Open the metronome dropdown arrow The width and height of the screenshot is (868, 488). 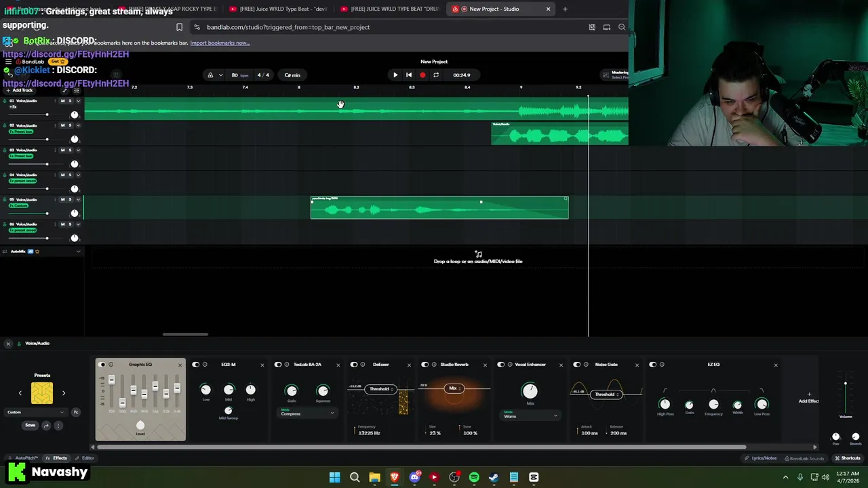pyautogui.click(x=220, y=75)
